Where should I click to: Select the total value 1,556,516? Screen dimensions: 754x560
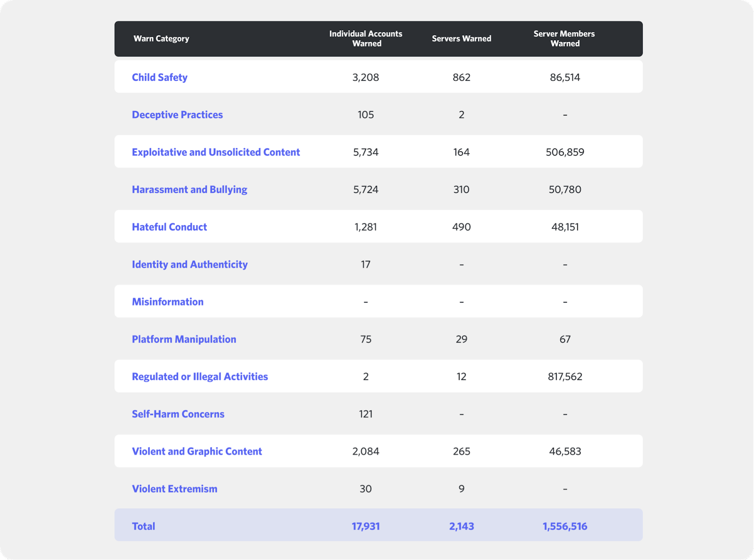[x=565, y=526]
